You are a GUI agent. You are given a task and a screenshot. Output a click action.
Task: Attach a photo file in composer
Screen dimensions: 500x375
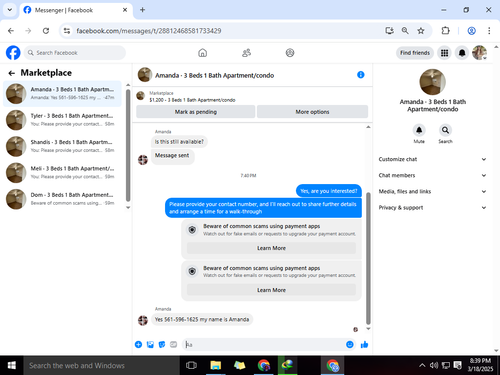(150, 344)
